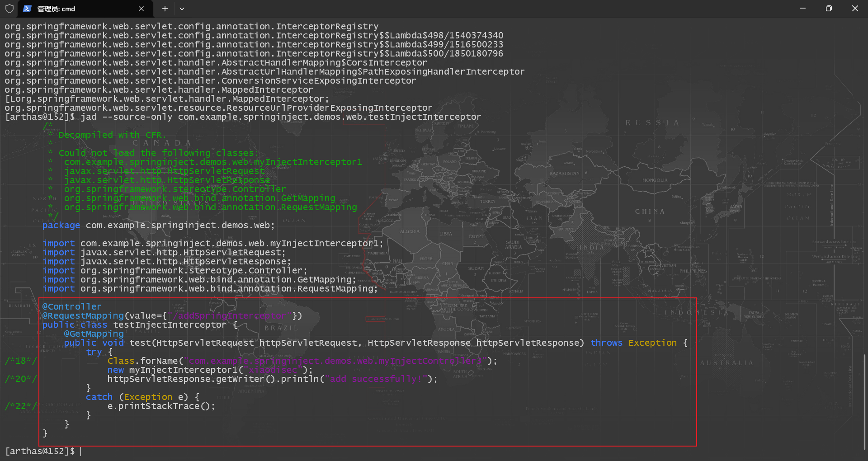This screenshot has width=868, height=461.
Task: Click the vertical scrollbar thumb
Action: 865,401
